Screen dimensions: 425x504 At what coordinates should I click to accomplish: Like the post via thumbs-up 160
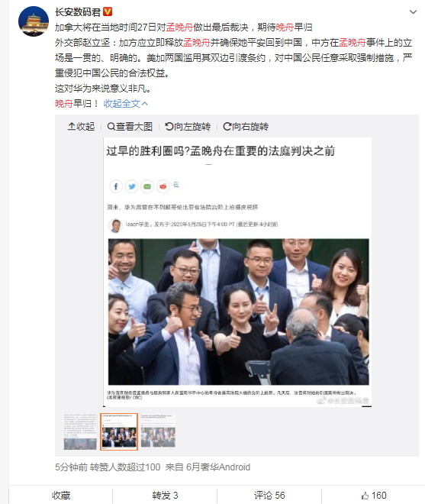point(374,496)
